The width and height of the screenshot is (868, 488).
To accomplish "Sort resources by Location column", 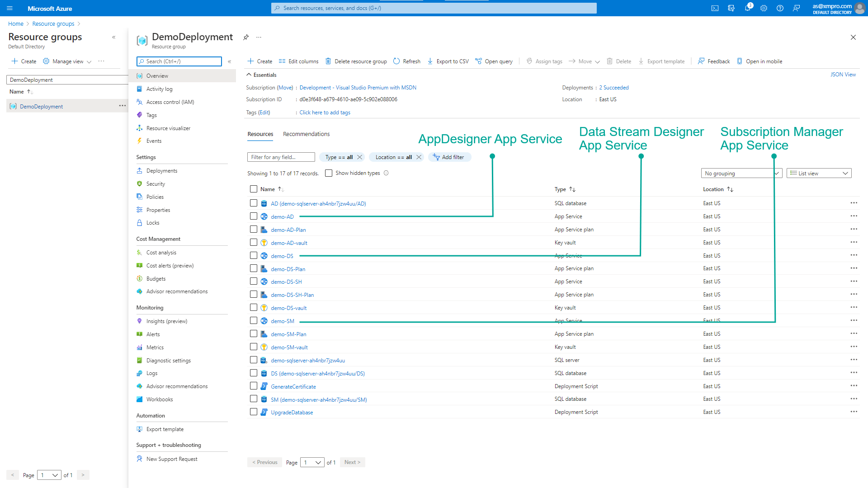I will (x=718, y=189).
